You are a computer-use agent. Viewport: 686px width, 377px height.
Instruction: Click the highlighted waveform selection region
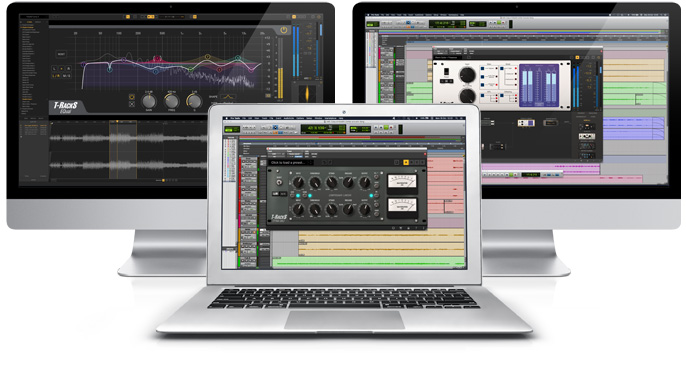coord(123,150)
